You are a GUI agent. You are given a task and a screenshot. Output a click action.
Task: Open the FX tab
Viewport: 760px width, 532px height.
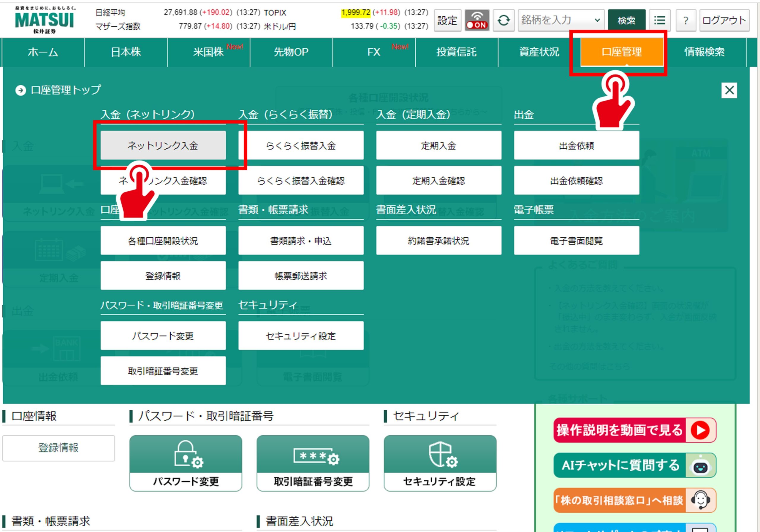click(374, 52)
